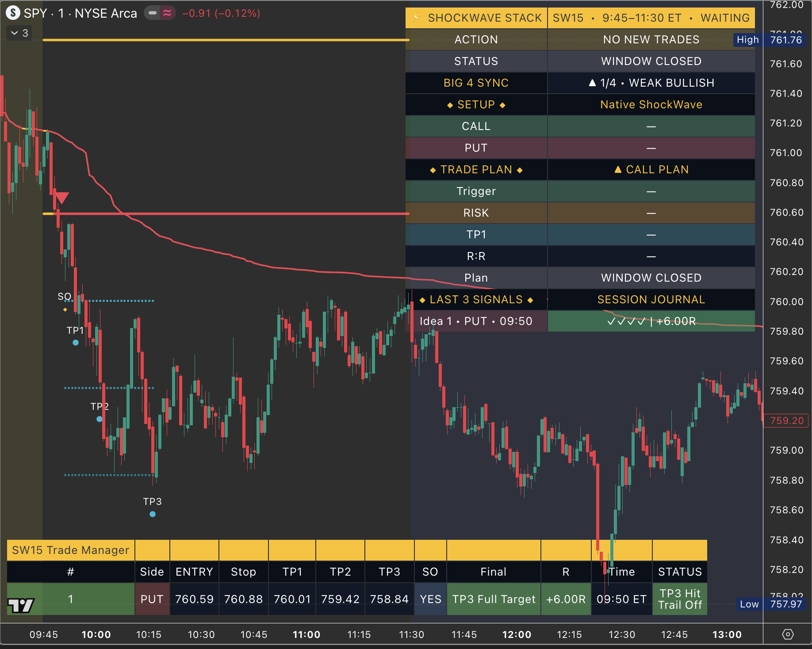The image size is (812, 649).
Task: Click the Low 757.97 price label
Action: 771,604
